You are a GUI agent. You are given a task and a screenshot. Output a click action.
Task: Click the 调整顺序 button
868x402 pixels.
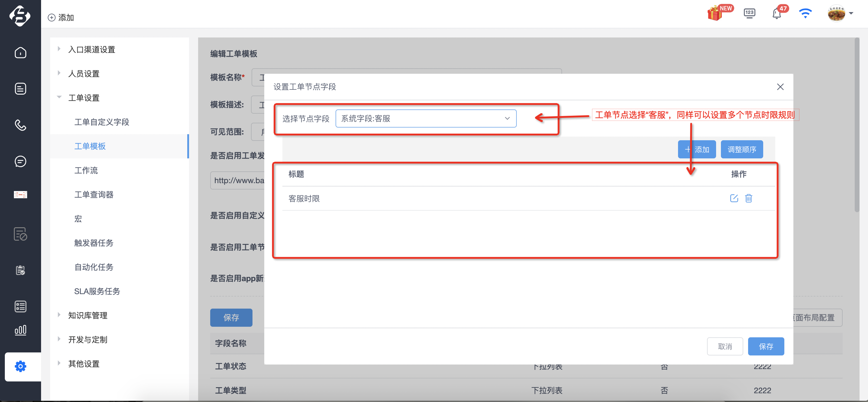pos(742,149)
